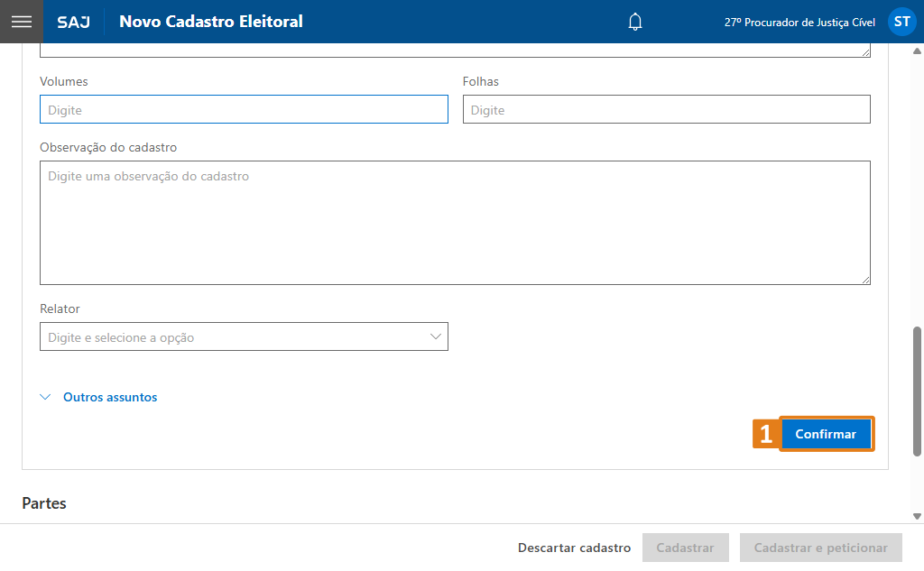This screenshot has height=571, width=924.
Task: Click the scrollbar down arrow
Action: (x=918, y=516)
